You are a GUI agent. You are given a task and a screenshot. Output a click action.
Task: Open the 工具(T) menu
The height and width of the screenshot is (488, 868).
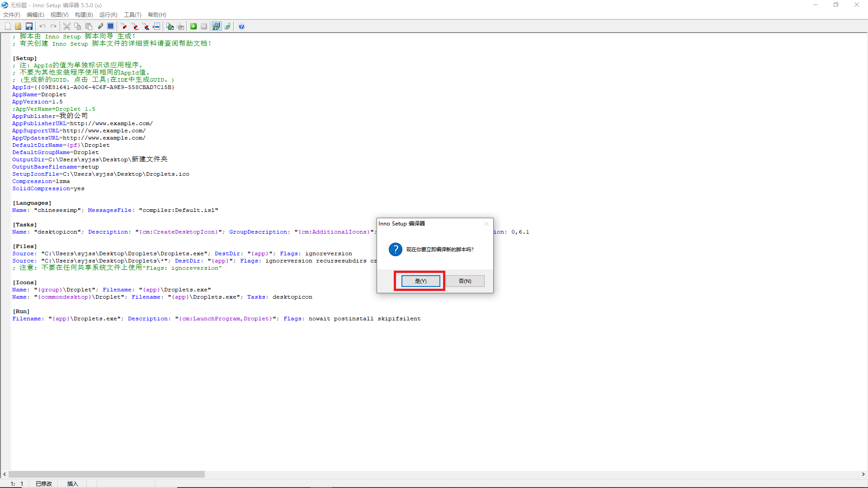click(x=132, y=14)
